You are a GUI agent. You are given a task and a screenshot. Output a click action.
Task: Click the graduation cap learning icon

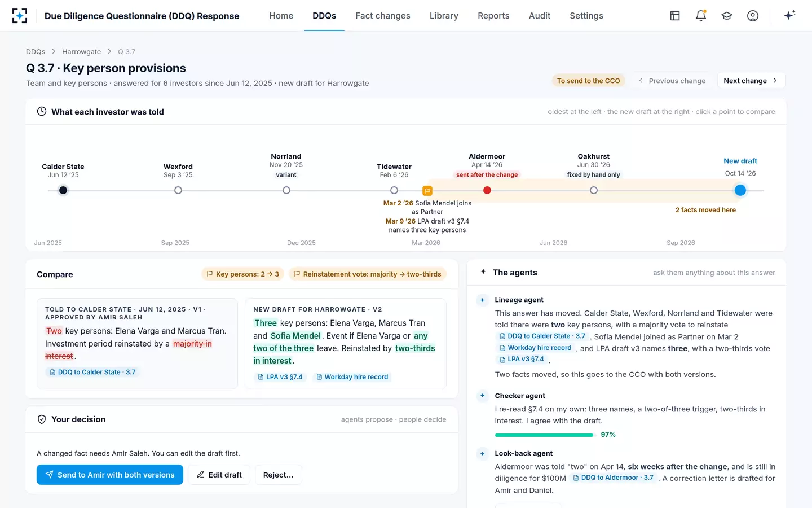click(727, 16)
